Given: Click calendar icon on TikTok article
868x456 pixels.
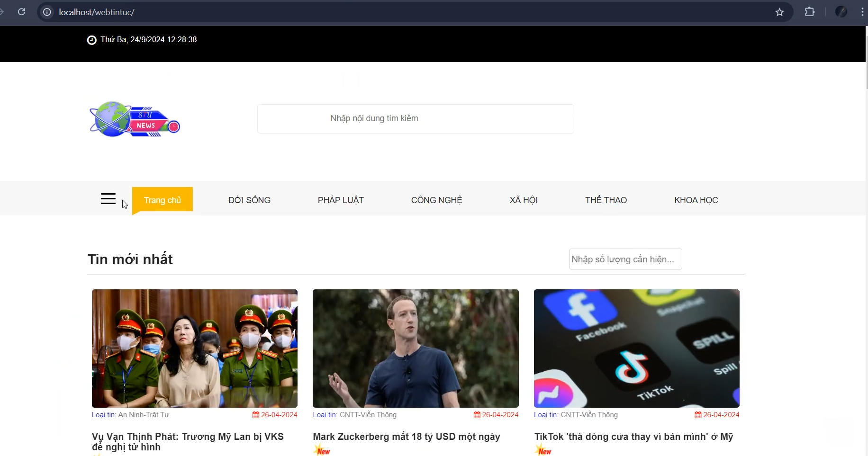Looking at the screenshot, I should (x=698, y=415).
